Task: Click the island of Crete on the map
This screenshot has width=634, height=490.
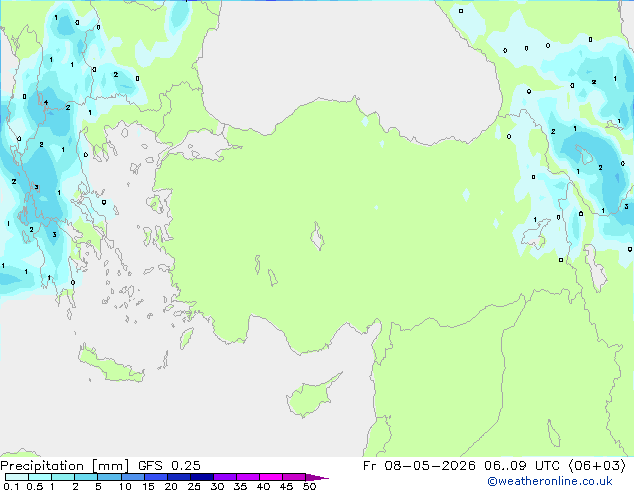Action: click(x=110, y=365)
